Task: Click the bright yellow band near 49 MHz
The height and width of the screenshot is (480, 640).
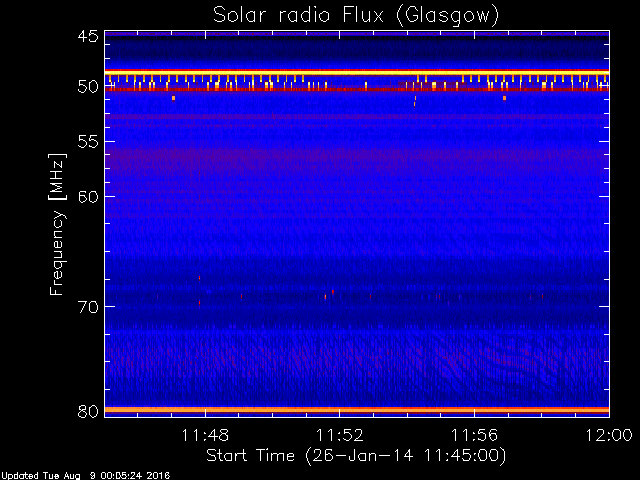Action: (357, 72)
